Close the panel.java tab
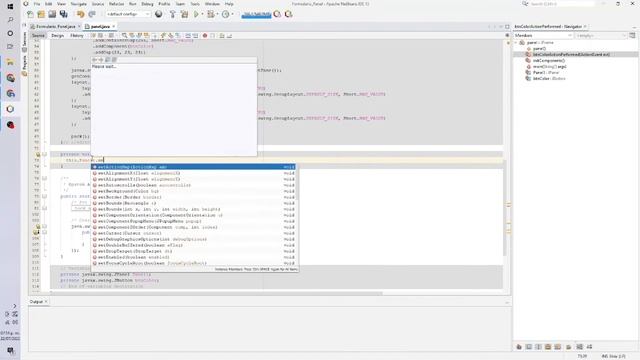The width and height of the screenshot is (640, 360). click(114, 27)
